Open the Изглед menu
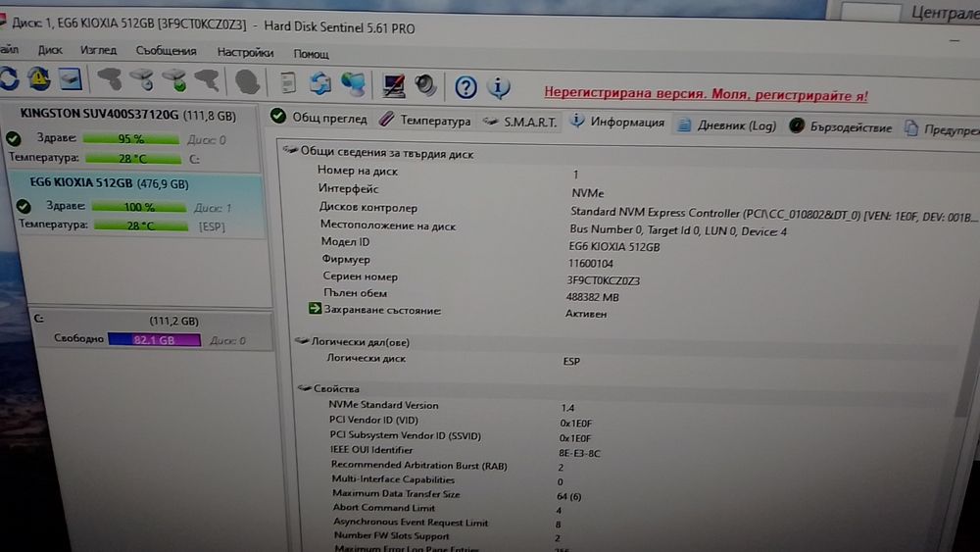The image size is (980, 552). click(x=98, y=50)
